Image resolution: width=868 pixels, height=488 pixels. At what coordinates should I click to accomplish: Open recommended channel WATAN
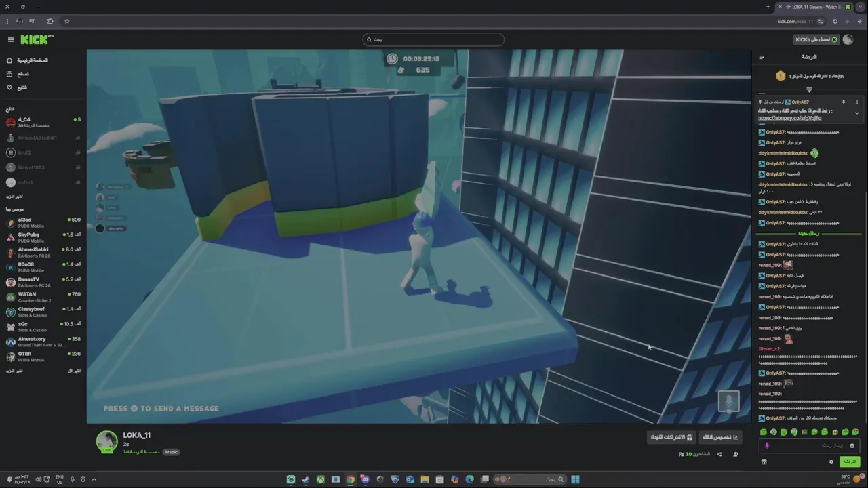43,297
